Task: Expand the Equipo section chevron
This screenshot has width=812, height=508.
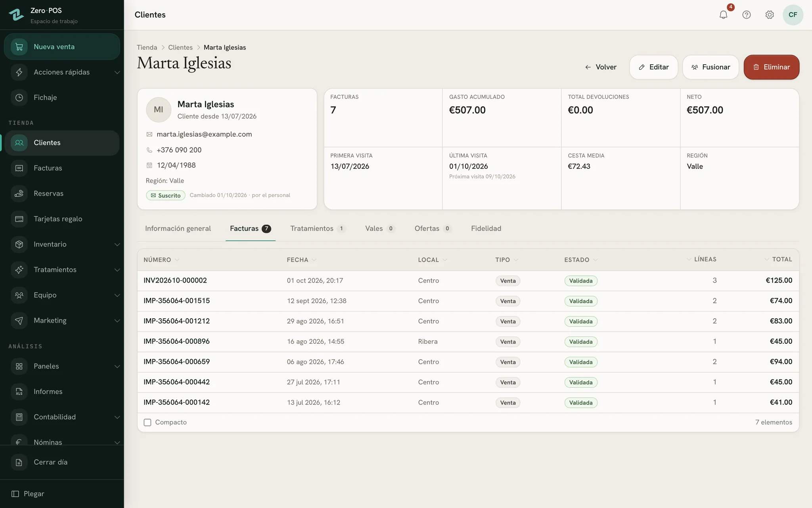Action: coord(117,295)
